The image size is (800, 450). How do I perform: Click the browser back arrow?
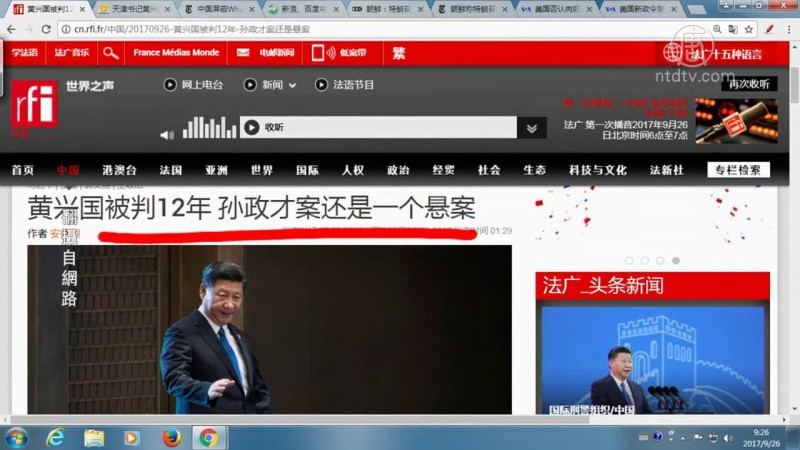coord(11,29)
